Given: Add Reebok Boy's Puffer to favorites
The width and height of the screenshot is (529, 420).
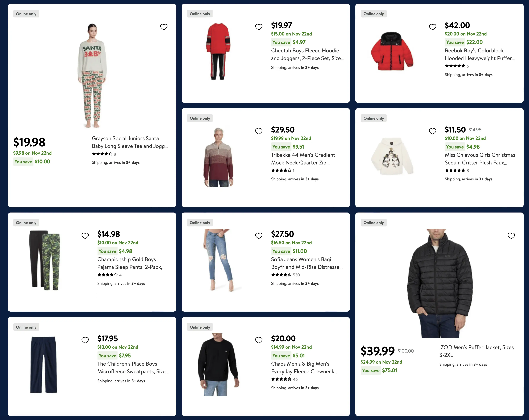Looking at the screenshot, I should pos(432,27).
